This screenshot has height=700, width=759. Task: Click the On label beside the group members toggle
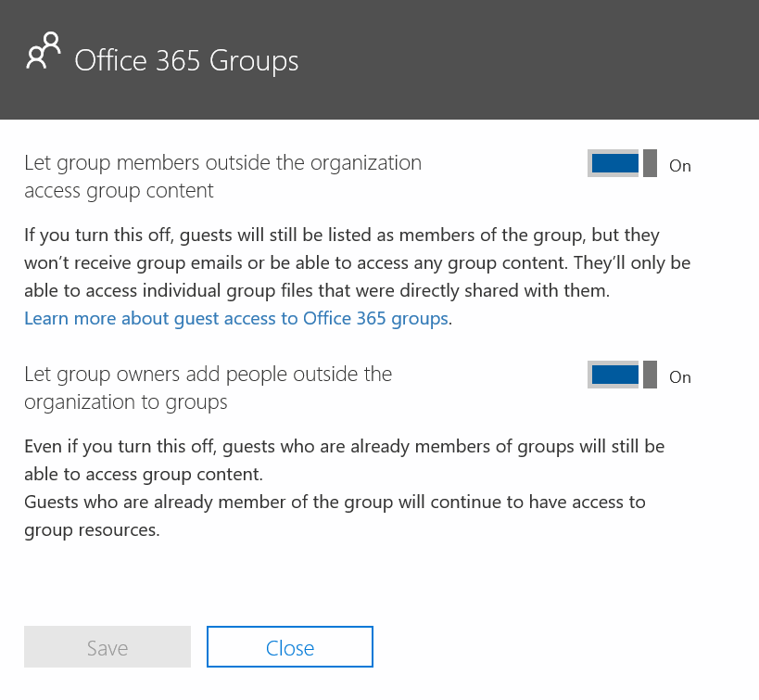coord(679,166)
